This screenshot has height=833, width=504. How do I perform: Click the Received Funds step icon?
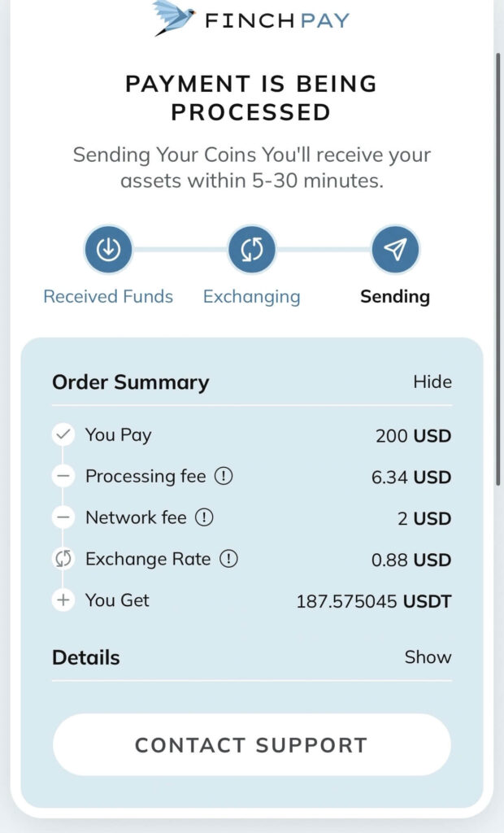[108, 249]
